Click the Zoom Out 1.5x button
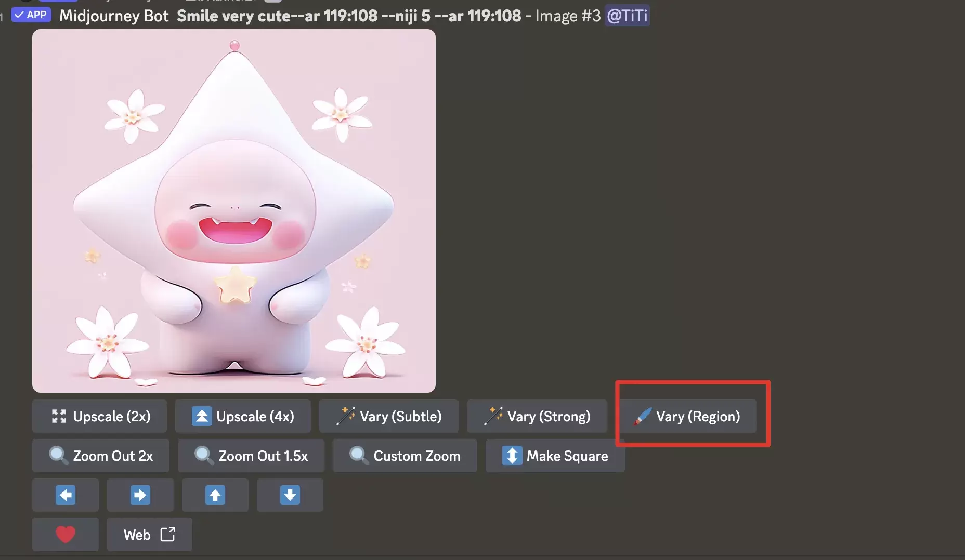This screenshot has width=965, height=560. [x=251, y=456]
